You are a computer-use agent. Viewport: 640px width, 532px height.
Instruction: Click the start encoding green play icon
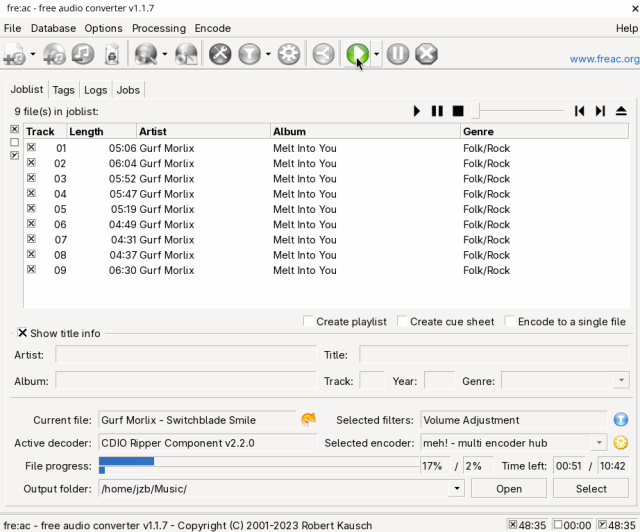pyautogui.click(x=357, y=55)
